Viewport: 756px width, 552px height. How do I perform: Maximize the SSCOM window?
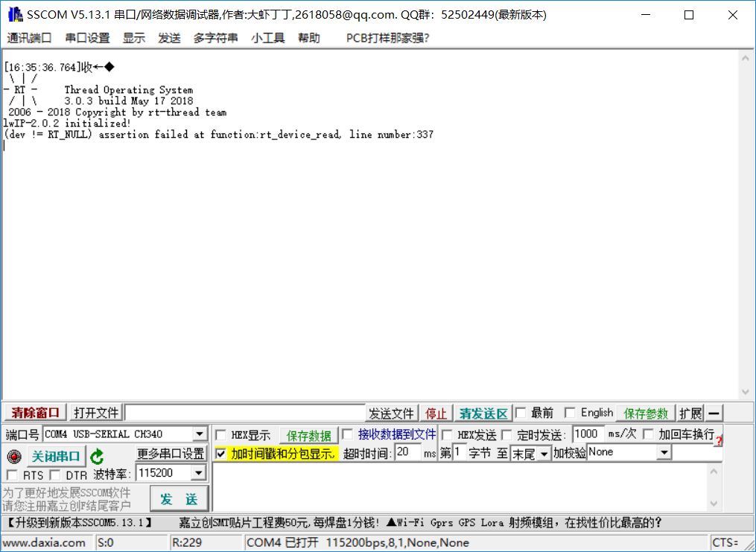click(x=689, y=15)
